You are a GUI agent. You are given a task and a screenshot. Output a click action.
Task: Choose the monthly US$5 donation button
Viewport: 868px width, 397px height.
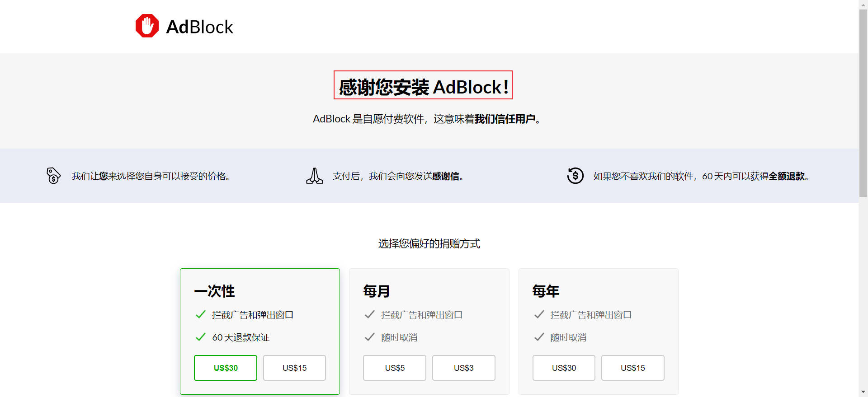pyautogui.click(x=395, y=368)
